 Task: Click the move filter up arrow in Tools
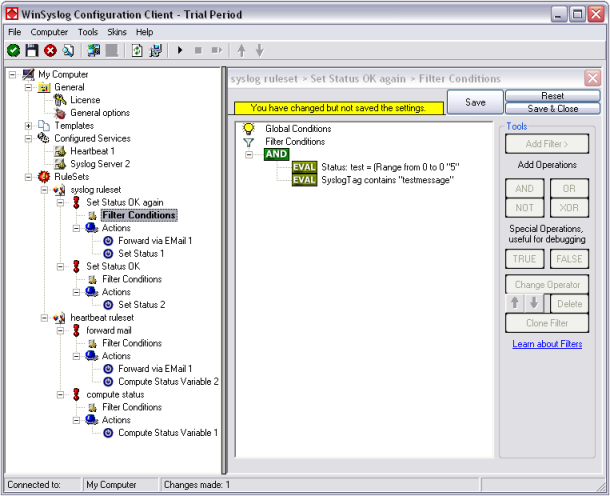click(x=515, y=303)
